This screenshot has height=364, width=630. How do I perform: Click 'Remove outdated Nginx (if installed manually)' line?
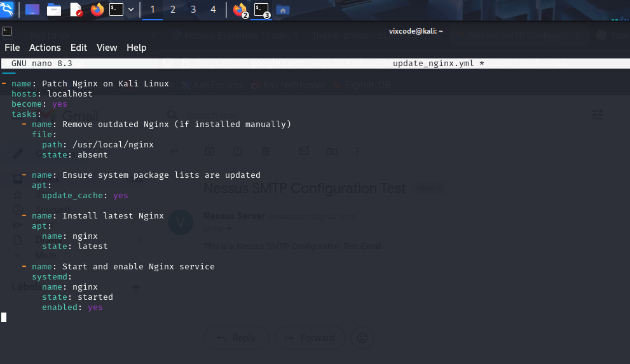[x=177, y=124]
